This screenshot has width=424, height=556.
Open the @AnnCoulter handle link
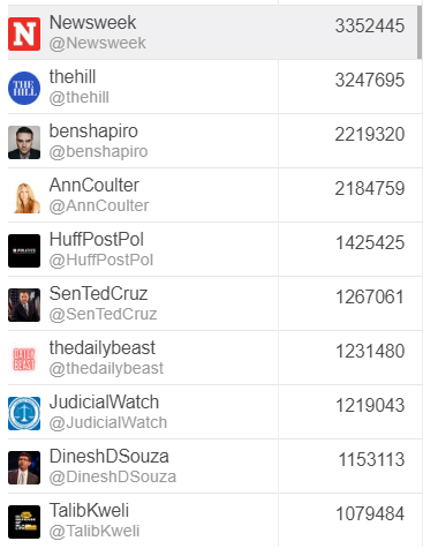tap(99, 206)
